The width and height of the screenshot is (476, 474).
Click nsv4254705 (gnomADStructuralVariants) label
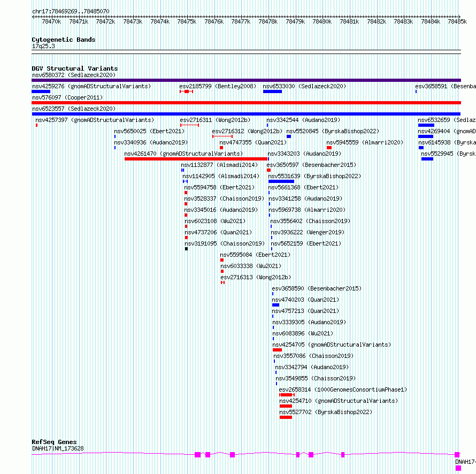332,345
